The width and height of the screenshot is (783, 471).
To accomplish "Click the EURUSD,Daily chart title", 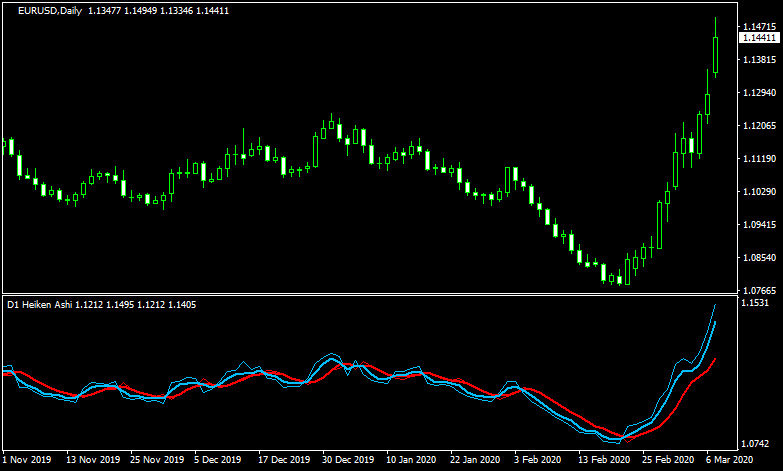I will [x=51, y=11].
